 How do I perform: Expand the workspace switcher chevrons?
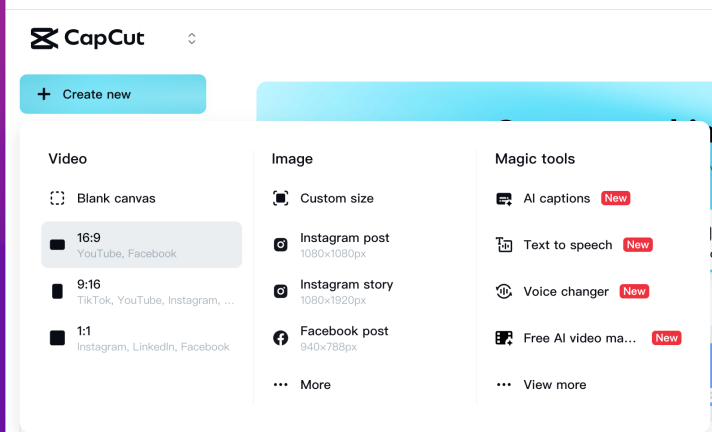(x=192, y=39)
